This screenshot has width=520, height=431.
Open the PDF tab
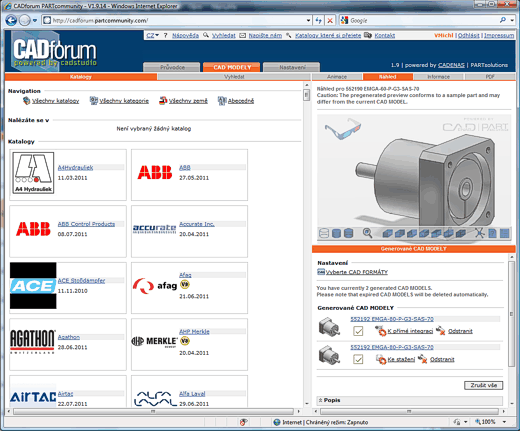click(x=490, y=77)
